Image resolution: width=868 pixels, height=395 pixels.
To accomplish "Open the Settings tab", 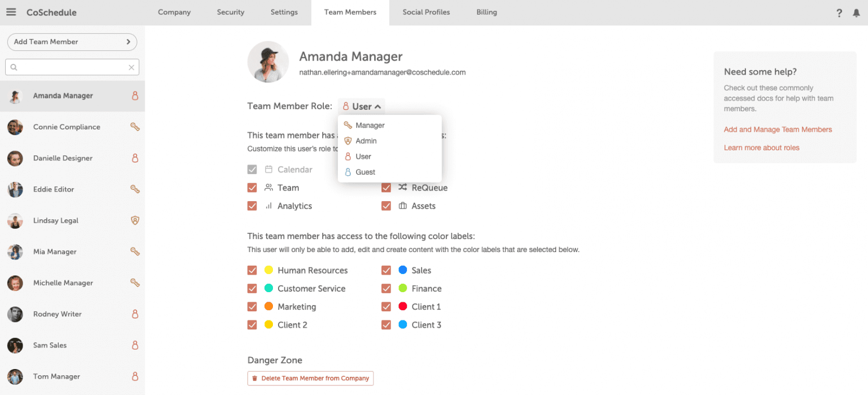I will click(284, 12).
